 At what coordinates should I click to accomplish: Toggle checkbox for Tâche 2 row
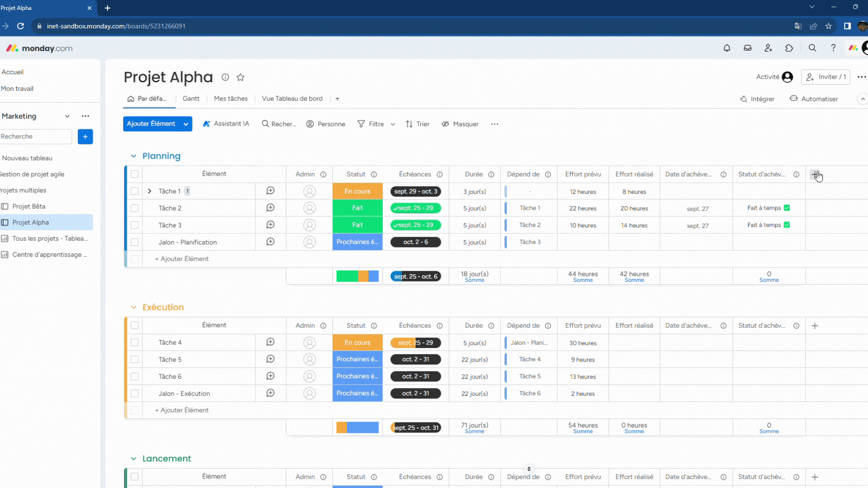[x=134, y=208]
